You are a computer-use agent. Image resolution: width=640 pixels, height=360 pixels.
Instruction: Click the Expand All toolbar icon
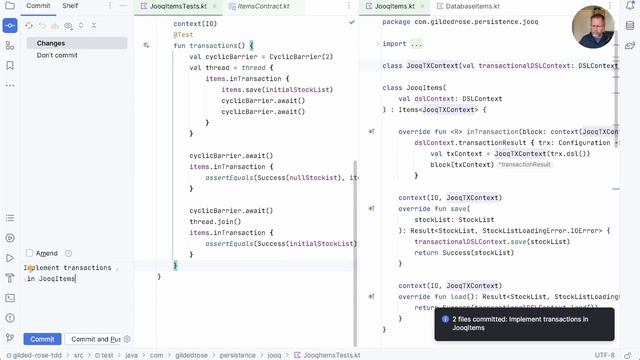coord(81,25)
